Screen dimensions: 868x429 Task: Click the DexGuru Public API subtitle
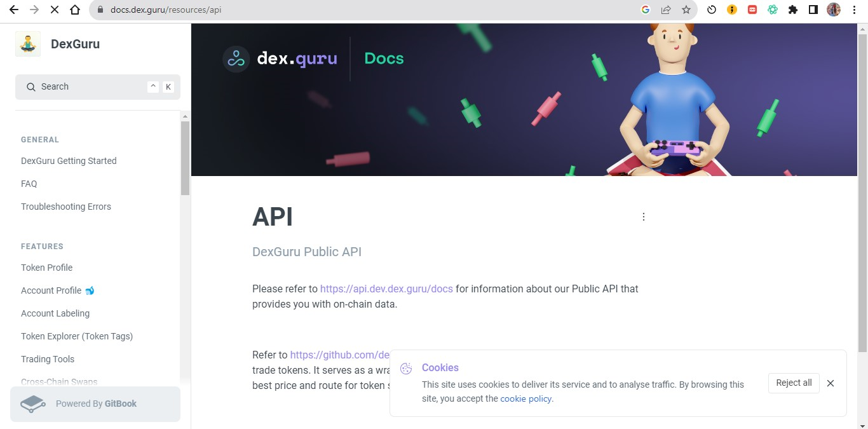pyautogui.click(x=307, y=252)
